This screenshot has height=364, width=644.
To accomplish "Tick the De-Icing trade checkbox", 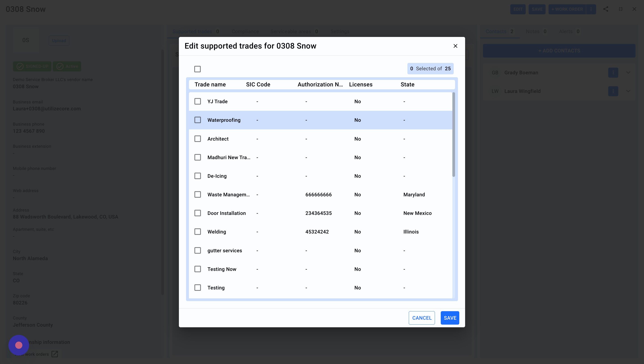I will 197,176.
